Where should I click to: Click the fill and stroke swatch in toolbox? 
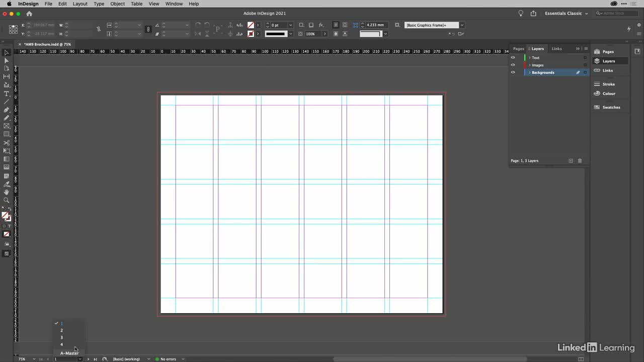tap(6, 217)
